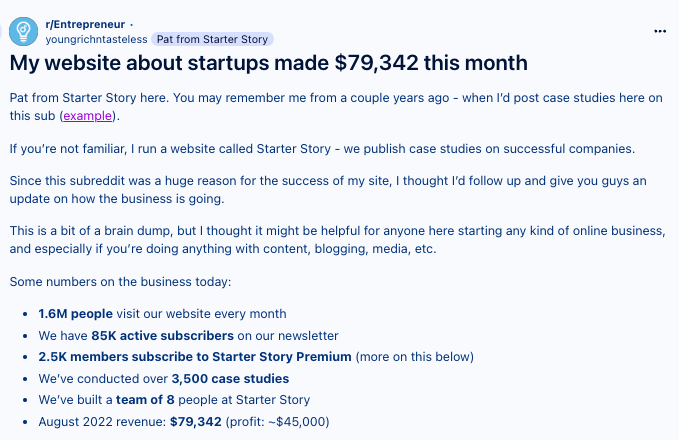Click the post title about startups website

[x=269, y=63]
